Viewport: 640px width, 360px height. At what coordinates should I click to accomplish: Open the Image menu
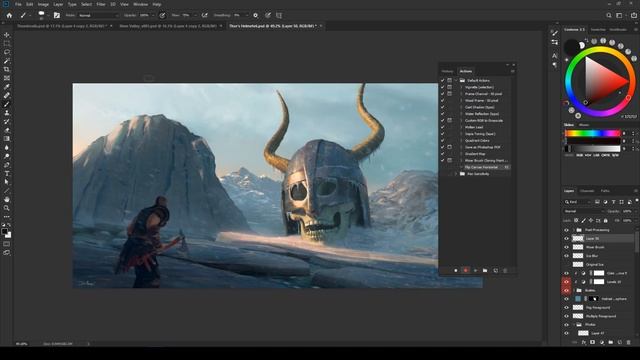tap(43, 4)
